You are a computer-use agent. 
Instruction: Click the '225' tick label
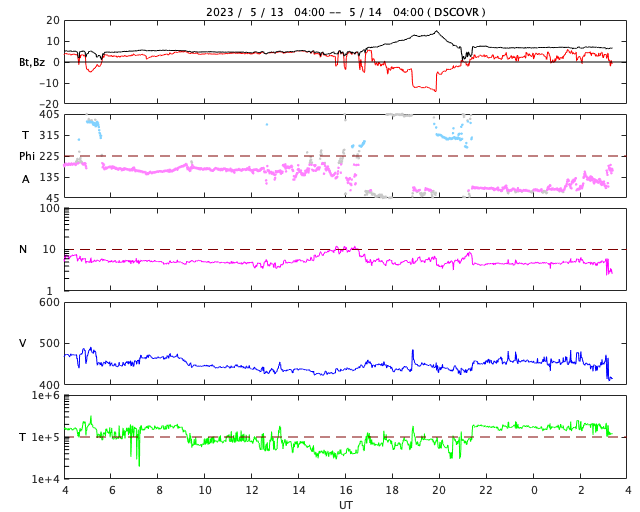click(x=49, y=156)
